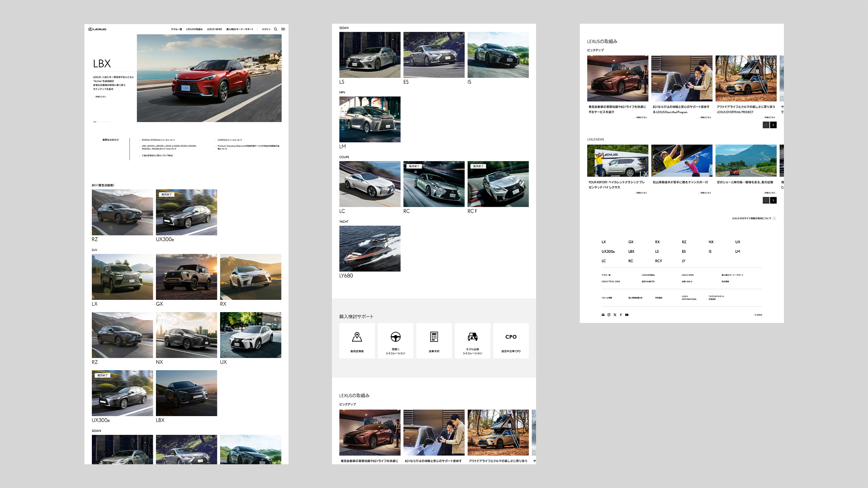The image size is (868, 488).
Task: Open the hamburger menu icon
Action: (283, 29)
